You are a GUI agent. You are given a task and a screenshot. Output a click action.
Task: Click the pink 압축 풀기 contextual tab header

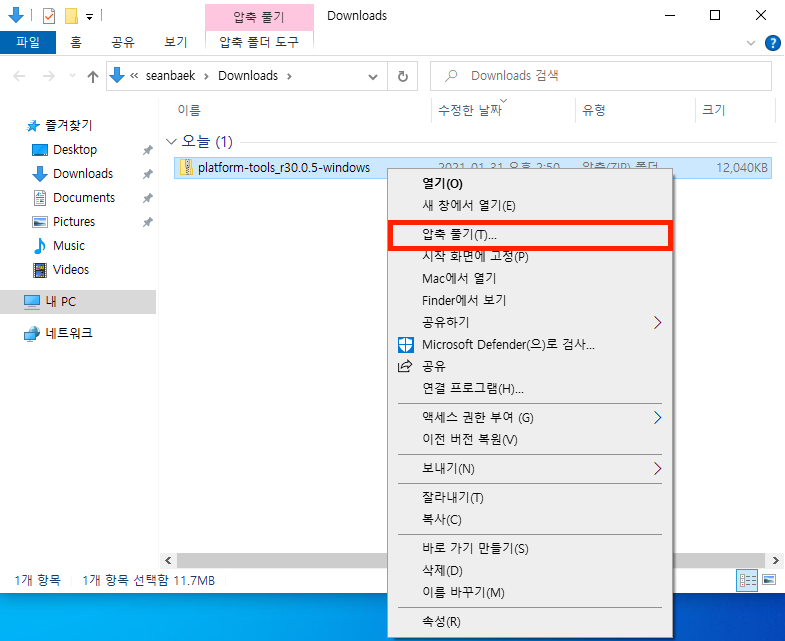pos(259,17)
